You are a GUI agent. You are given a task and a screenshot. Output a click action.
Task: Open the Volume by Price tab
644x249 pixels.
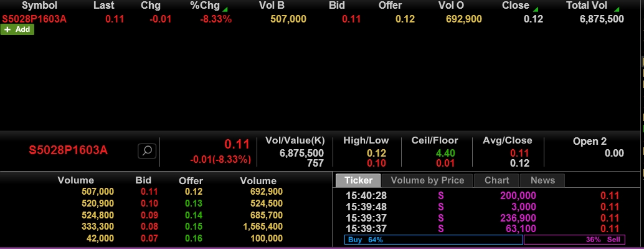pyautogui.click(x=427, y=180)
